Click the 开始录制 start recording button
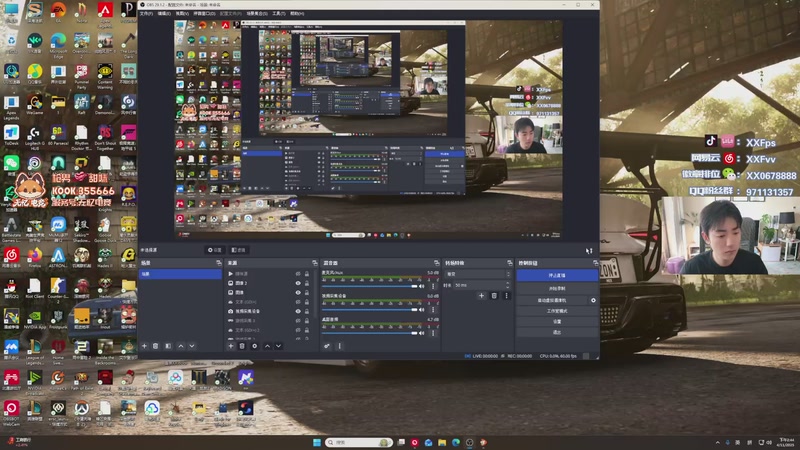 coord(557,289)
